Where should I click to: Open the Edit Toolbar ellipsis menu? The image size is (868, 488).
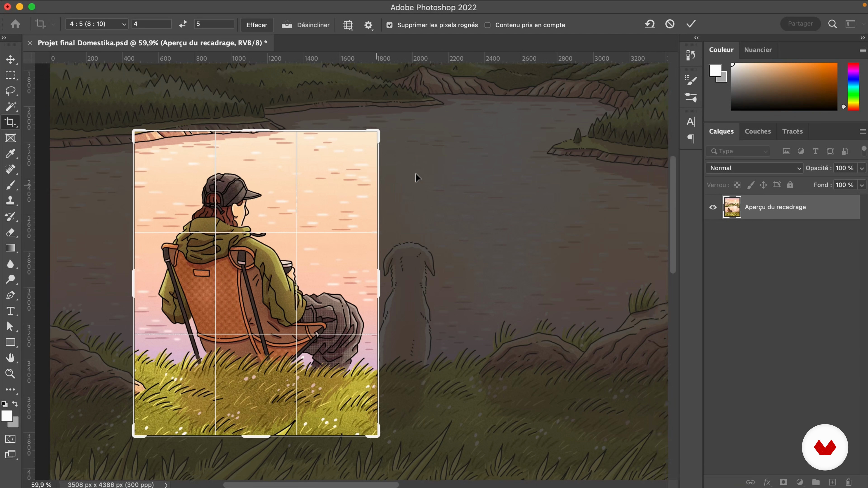point(10,390)
